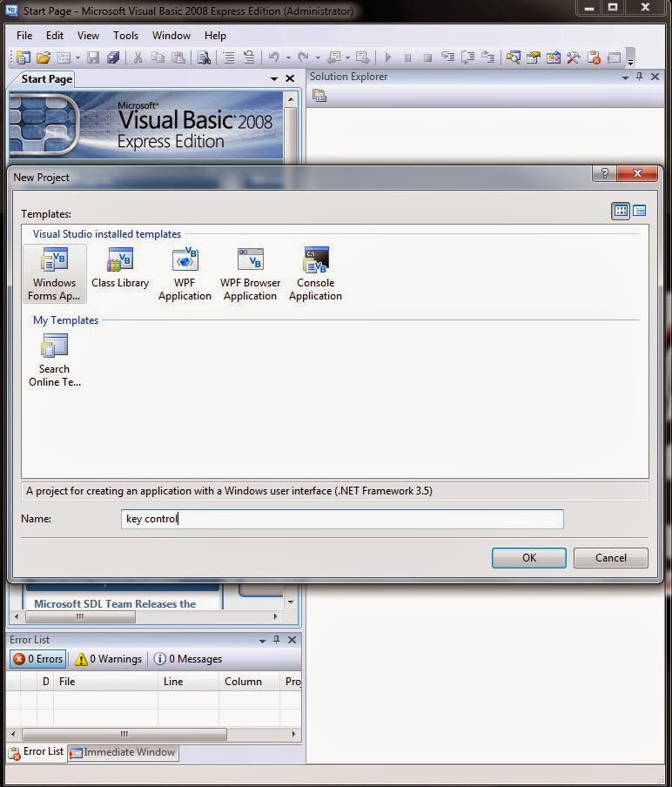Open the toolbar options overflow arrow
This screenshot has height=787, width=672.
click(x=631, y=62)
